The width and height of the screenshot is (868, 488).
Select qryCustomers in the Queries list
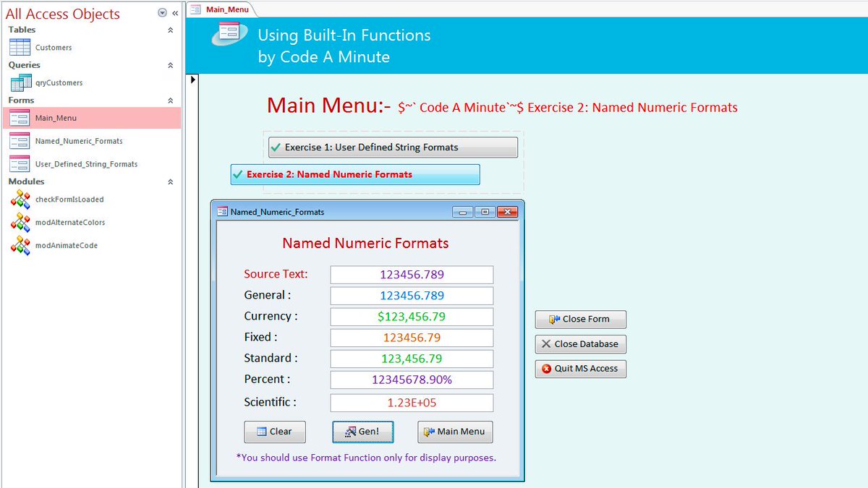(59, 83)
